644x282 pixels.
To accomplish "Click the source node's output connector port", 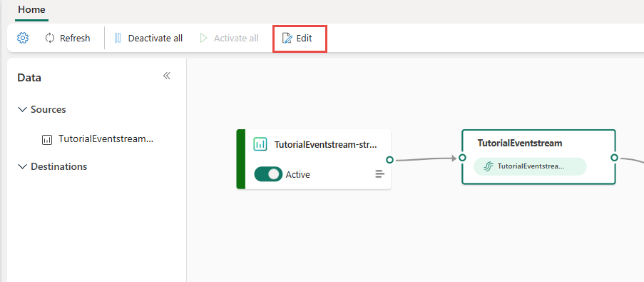I will click(390, 159).
